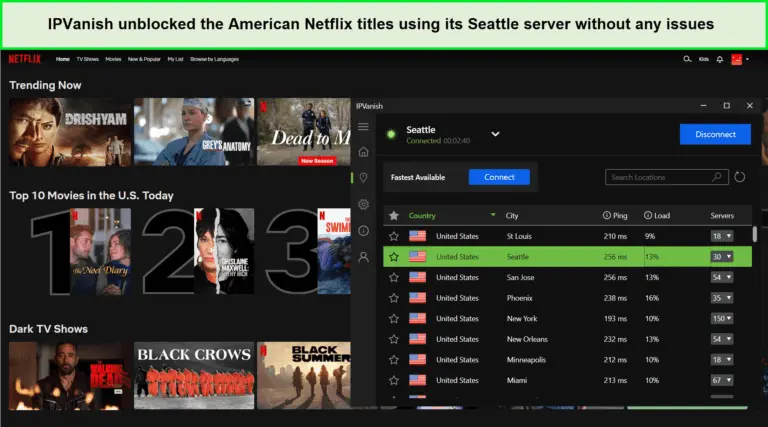Open the info icon in IPVanish sidebar
768x427 pixels.
click(363, 231)
